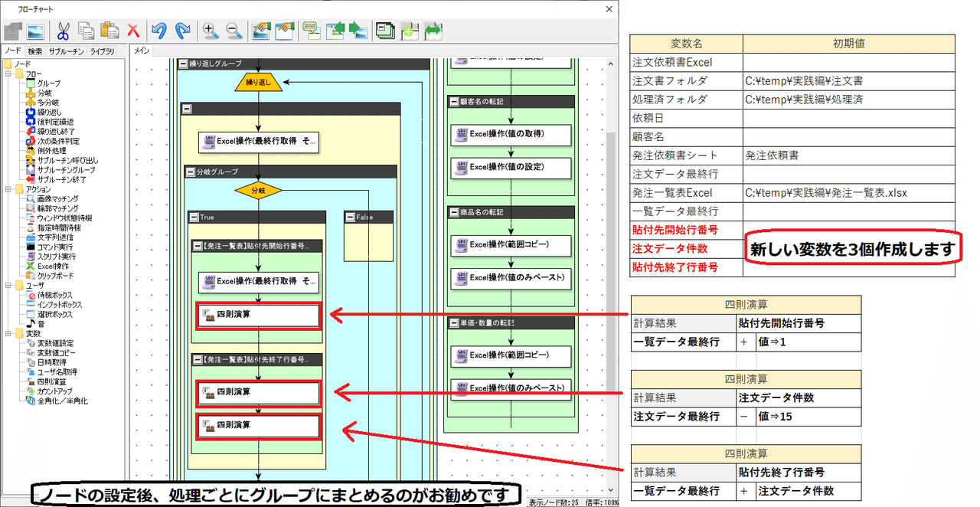Click the blue undo arrow icon

pyautogui.click(x=159, y=31)
